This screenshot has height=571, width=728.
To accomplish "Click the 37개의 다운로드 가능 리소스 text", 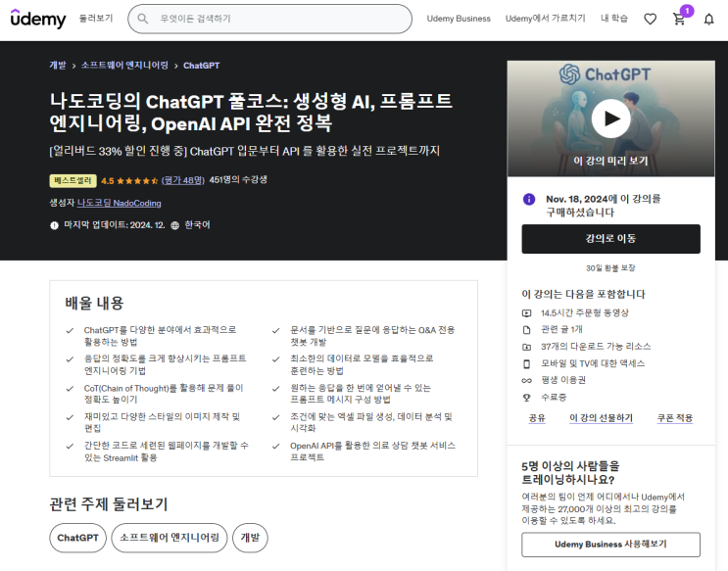I will [x=596, y=347].
